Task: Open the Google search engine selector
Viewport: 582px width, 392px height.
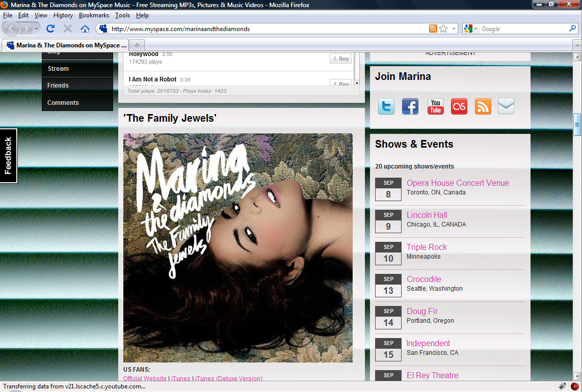Action: (x=470, y=29)
